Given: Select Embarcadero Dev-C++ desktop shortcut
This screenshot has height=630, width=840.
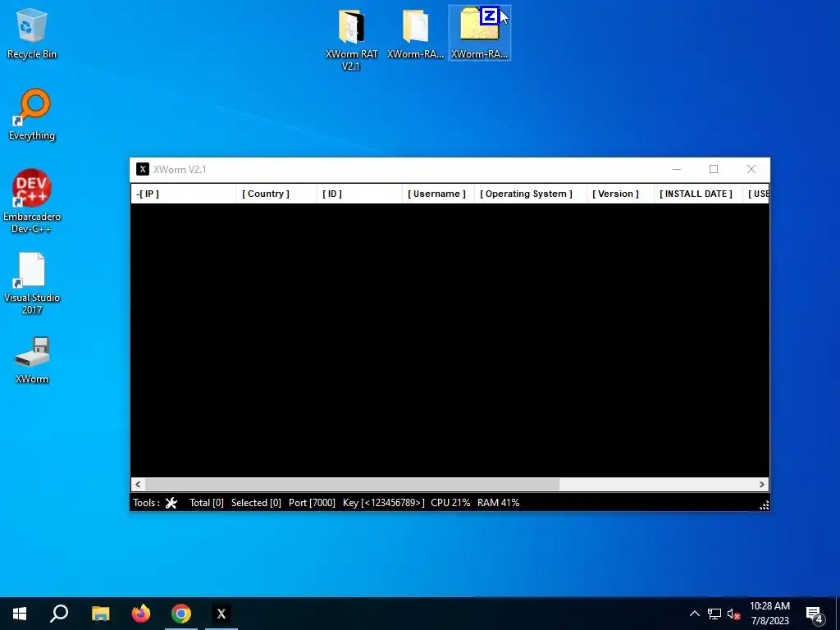Looking at the screenshot, I should (32, 202).
